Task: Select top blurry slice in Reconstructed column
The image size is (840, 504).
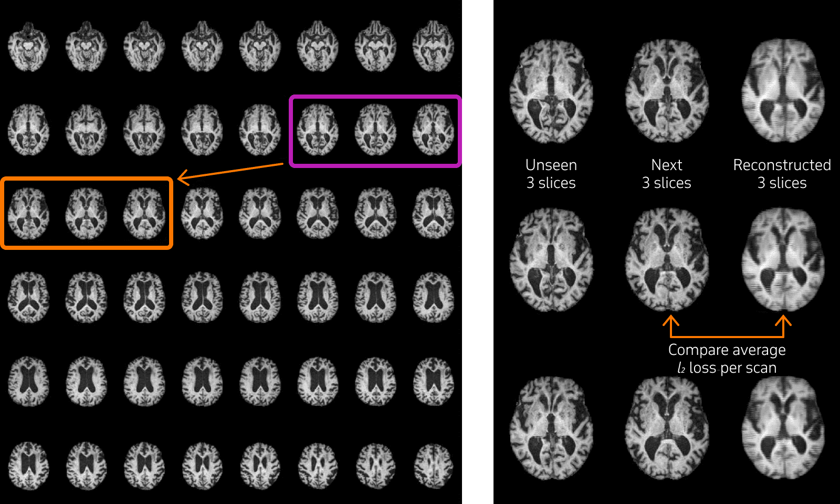Action: 783,91
